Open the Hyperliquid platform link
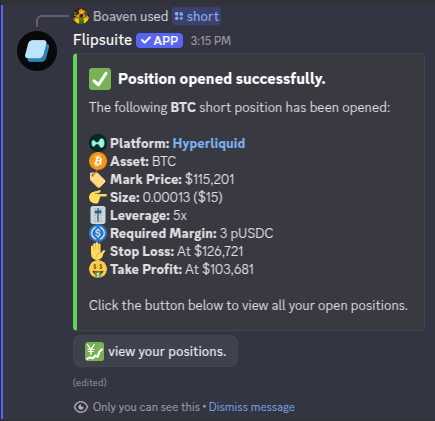435x421 pixels. (x=209, y=143)
